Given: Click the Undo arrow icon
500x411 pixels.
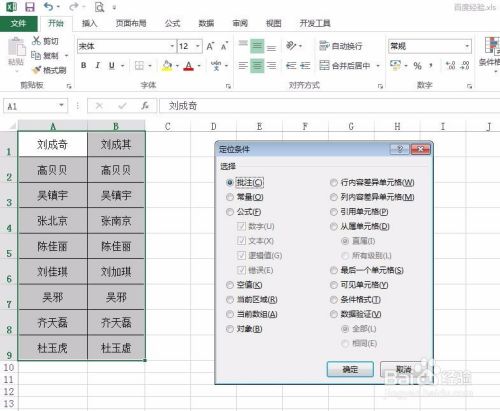Looking at the screenshot, I should tap(49, 6).
